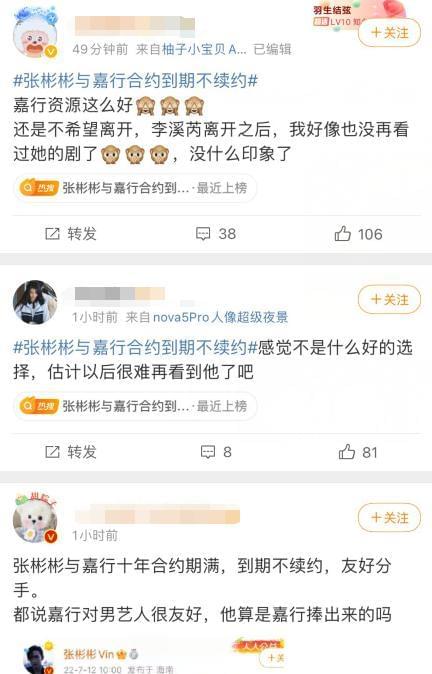
Task: Open 柚子小宝贝 source link
Action: coord(204,49)
